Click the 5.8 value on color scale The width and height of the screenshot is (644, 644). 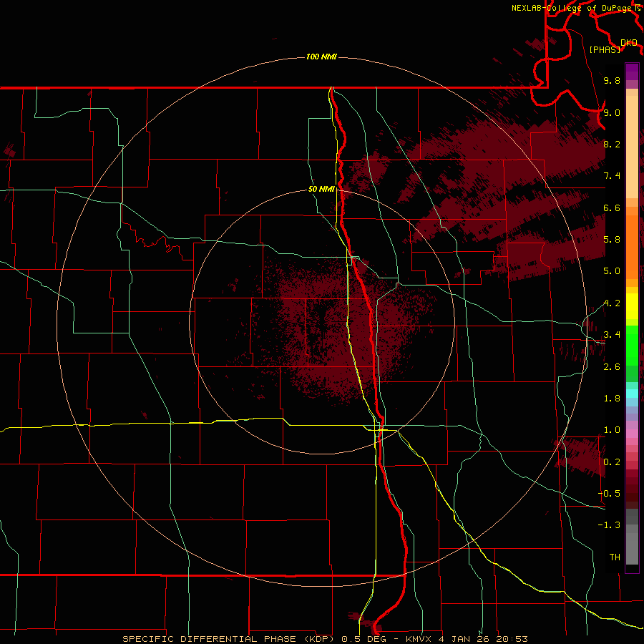(612, 240)
